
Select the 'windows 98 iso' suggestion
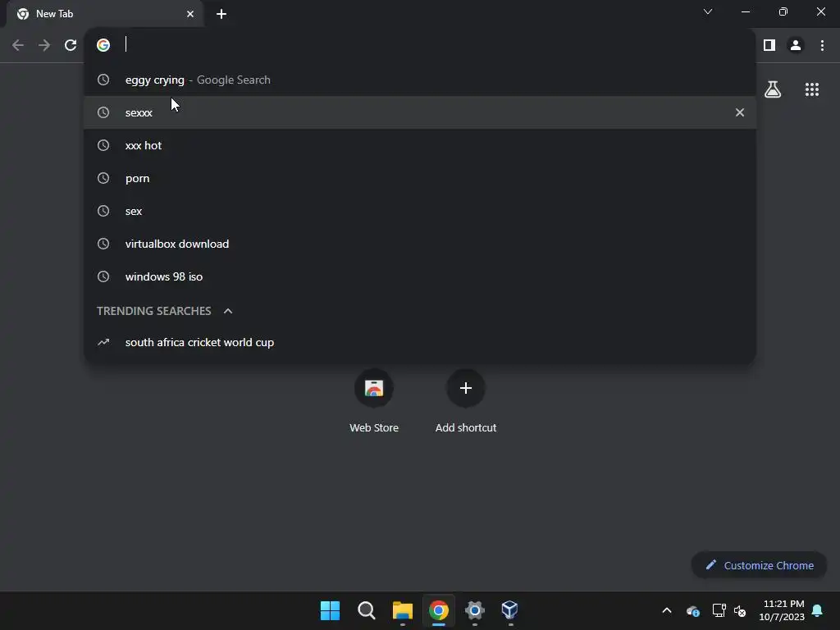click(x=420, y=276)
